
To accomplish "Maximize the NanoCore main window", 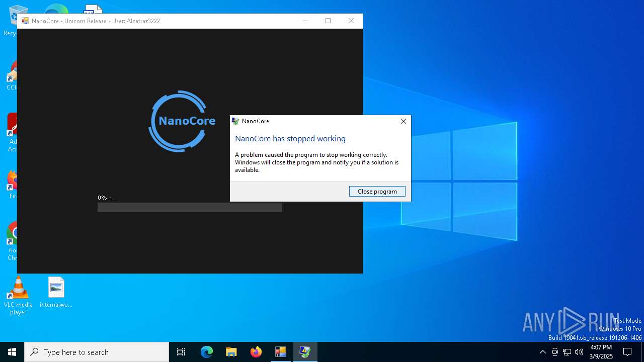I will pos(328,21).
